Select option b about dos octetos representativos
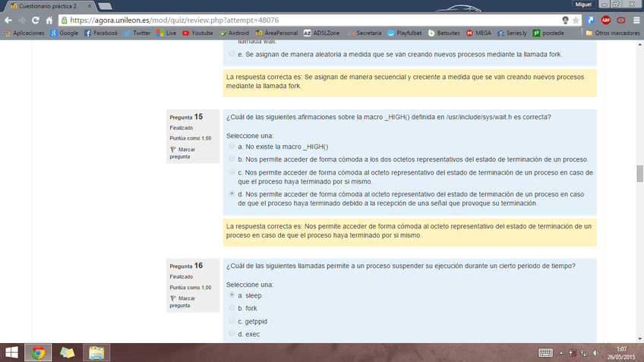 pyautogui.click(x=232, y=159)
